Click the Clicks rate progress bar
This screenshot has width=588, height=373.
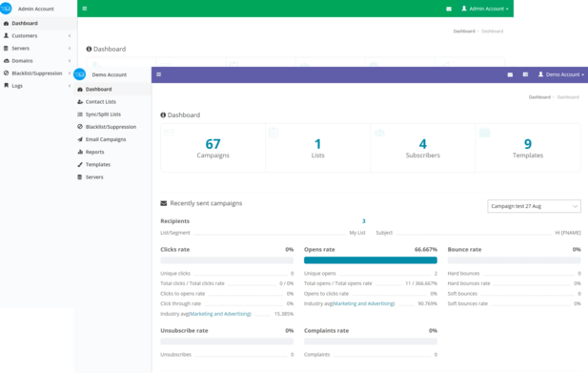click(227, 260)
